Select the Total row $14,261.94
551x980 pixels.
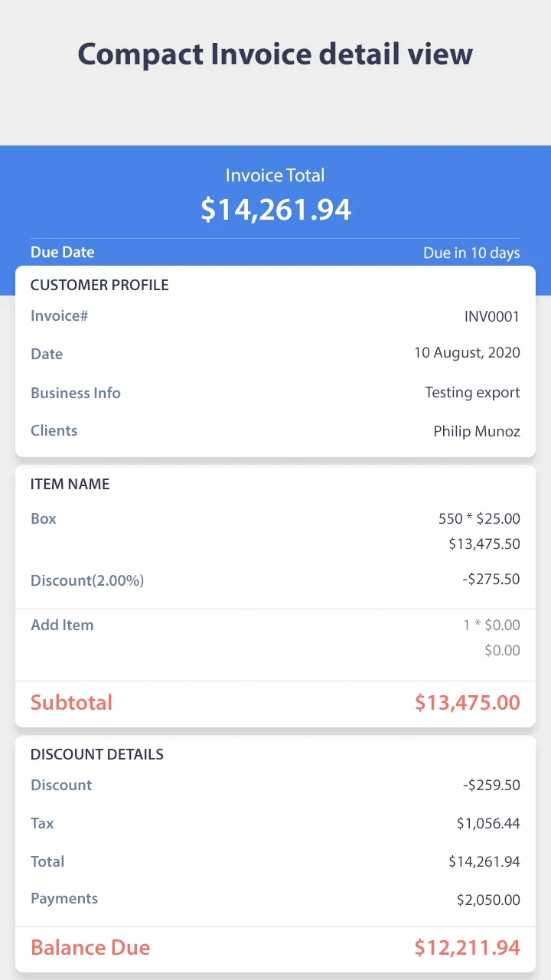coord(275,861)
